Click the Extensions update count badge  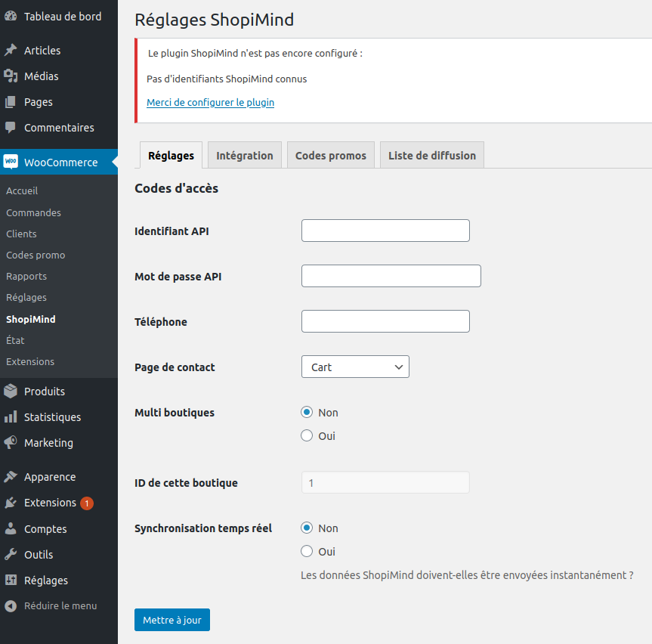(86, 503)
